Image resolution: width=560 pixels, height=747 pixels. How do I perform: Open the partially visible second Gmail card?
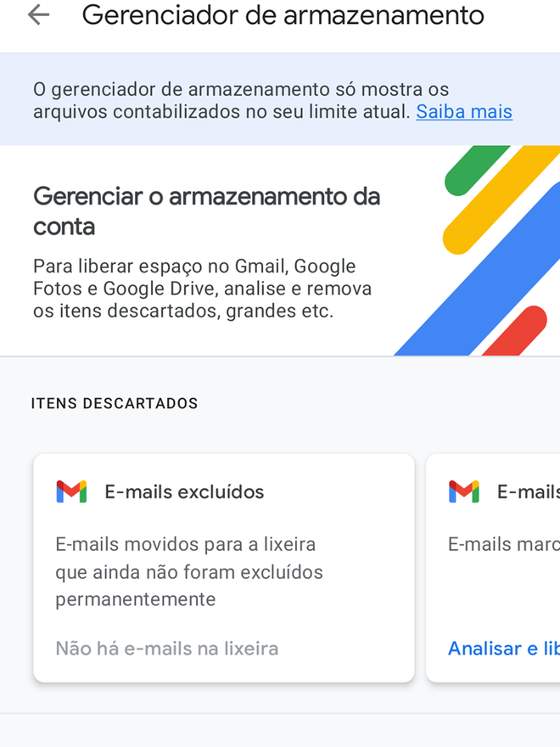coord(493,568)
